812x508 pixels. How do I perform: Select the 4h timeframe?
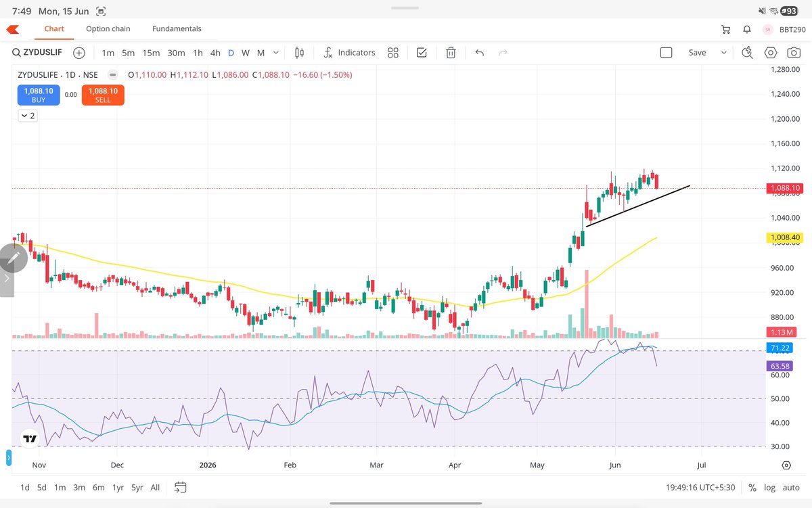215,53
